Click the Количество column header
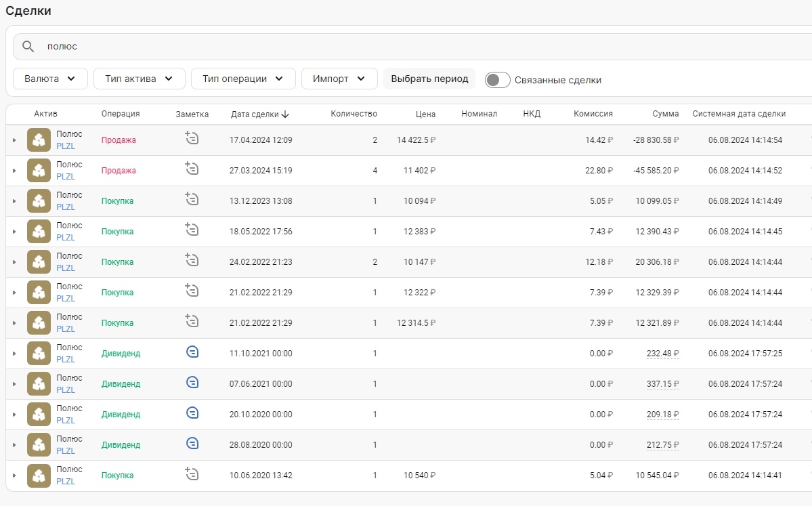812x506 pixels. [354, 113]
